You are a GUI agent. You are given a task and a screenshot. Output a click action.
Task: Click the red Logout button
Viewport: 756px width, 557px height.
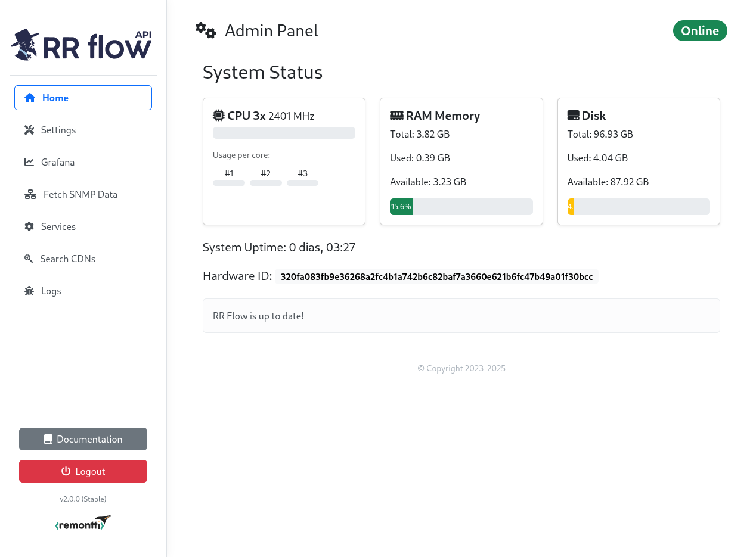click(83, 471)
